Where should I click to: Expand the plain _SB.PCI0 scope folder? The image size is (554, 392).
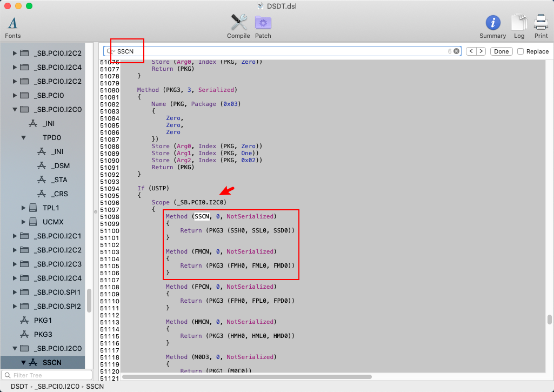point(15,96)
